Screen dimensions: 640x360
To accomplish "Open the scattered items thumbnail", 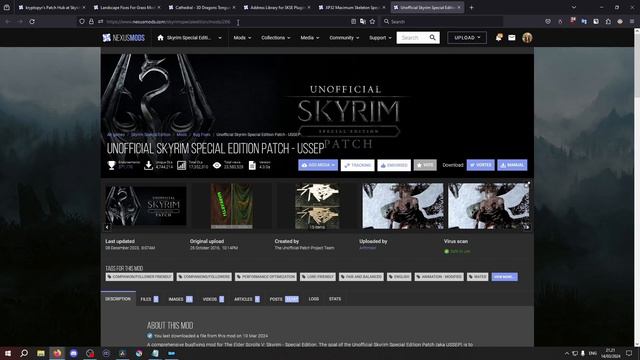I will click(x=317, y=206).
